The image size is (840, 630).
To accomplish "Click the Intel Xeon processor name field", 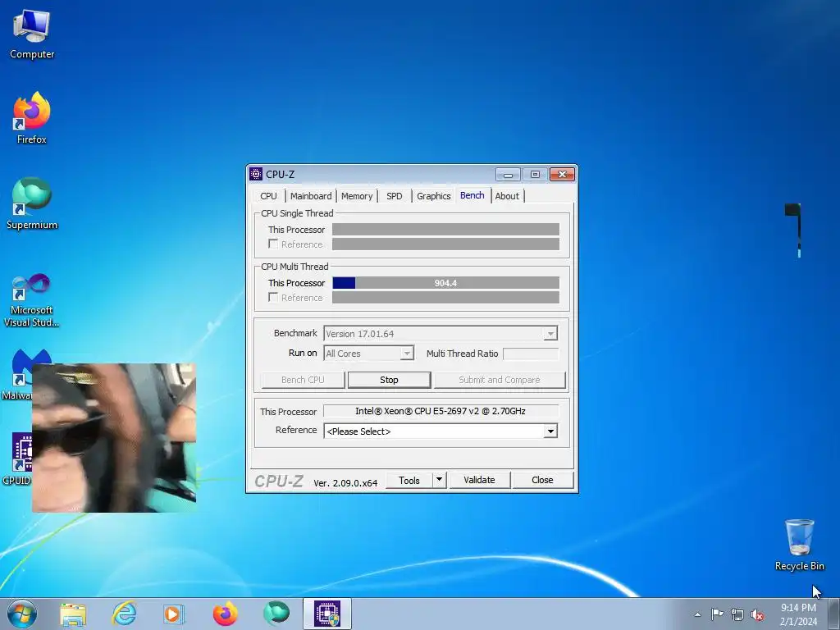I will click(441, 412).
